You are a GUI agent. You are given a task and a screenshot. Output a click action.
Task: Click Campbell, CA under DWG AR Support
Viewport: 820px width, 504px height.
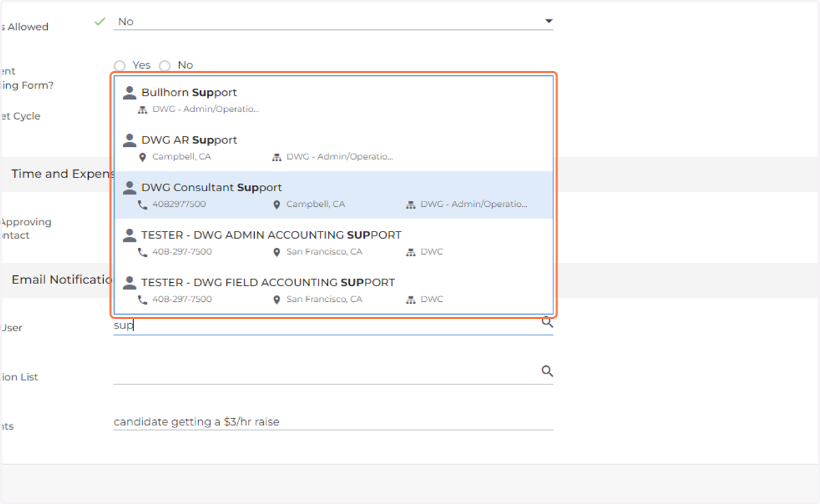point(182,157)
